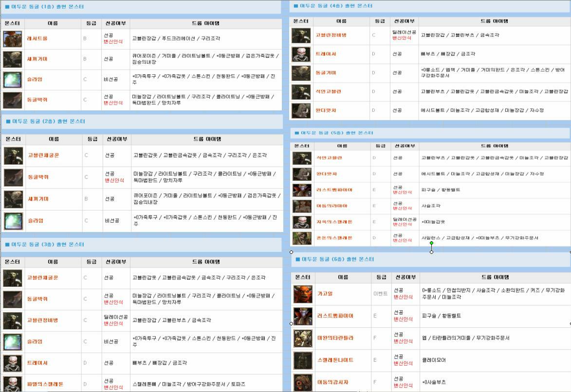This screenshot has height=392, width=571.
Task: Click the first monster portrait in 1층 table
Action: 12,39
